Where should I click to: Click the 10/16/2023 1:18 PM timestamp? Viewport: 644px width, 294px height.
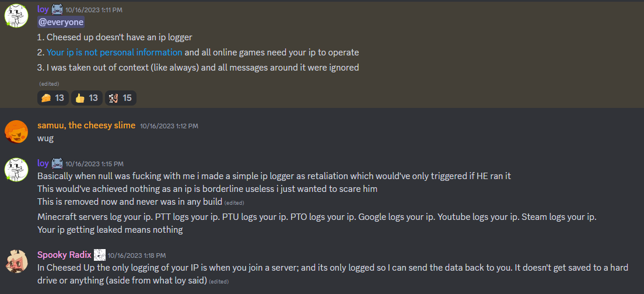click(x=136, y=256)
